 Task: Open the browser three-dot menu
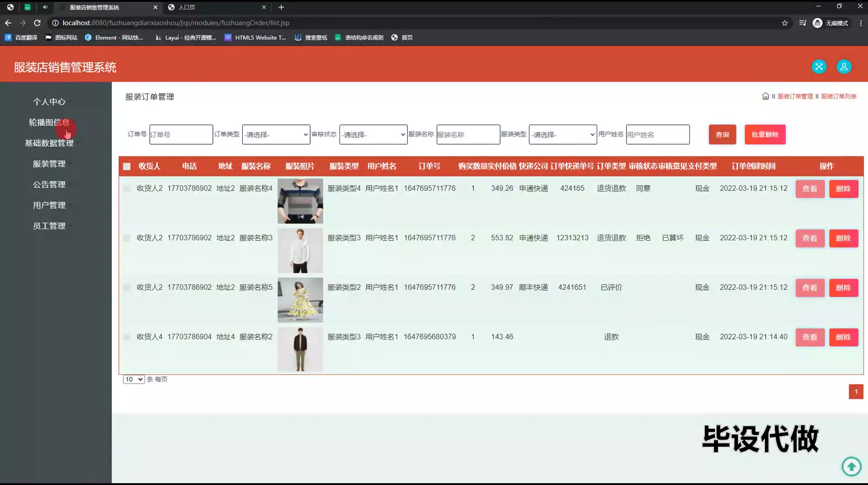coord(861,23)
